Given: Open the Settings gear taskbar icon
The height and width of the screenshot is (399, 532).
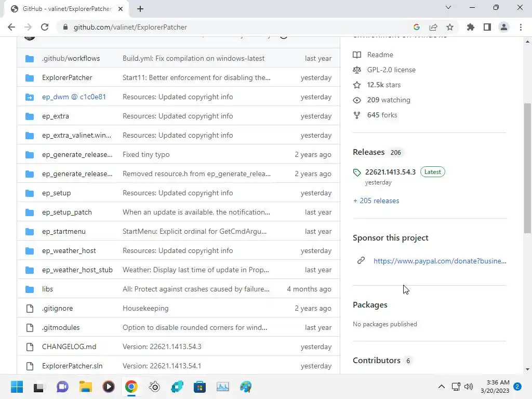Looking at the screenshot, I should [x=154, y=387].
